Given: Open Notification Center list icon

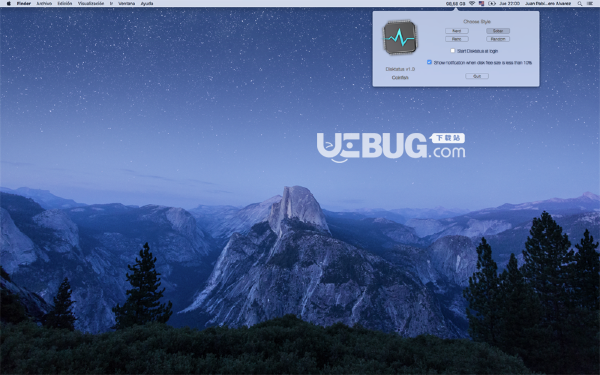Looking at the screenshot, I should [590, 3].
